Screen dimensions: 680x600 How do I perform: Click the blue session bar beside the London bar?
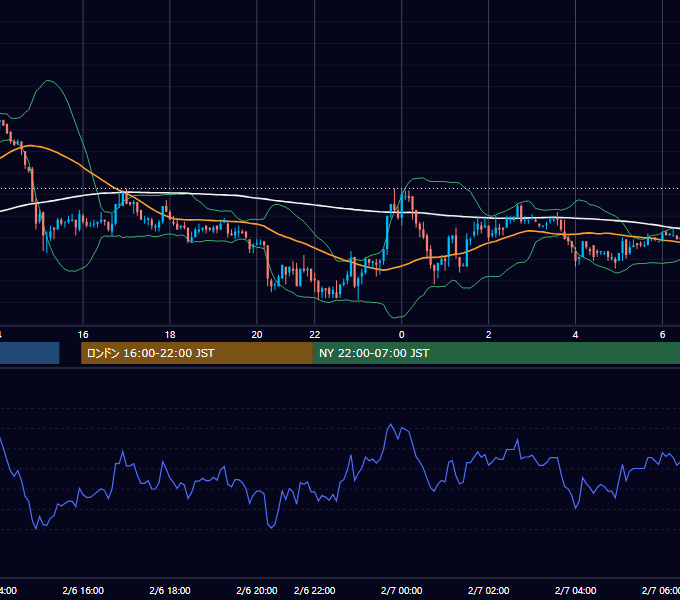(29, 353)
